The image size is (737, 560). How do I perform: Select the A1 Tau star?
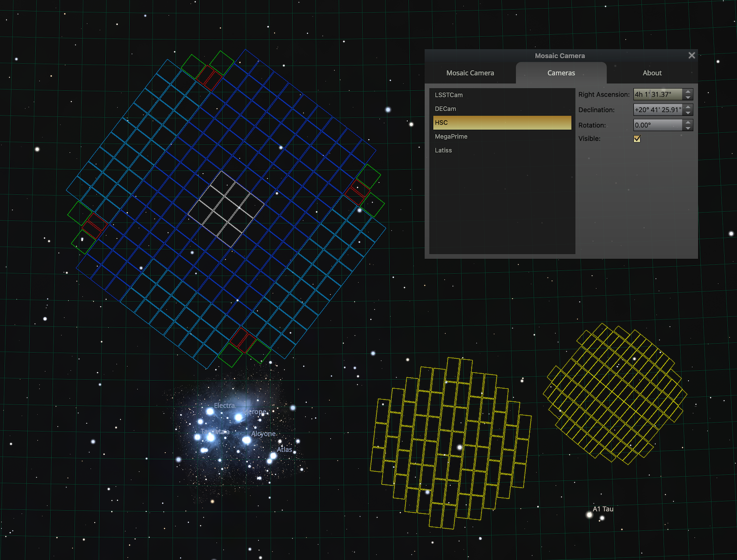[x=589, y=515]
